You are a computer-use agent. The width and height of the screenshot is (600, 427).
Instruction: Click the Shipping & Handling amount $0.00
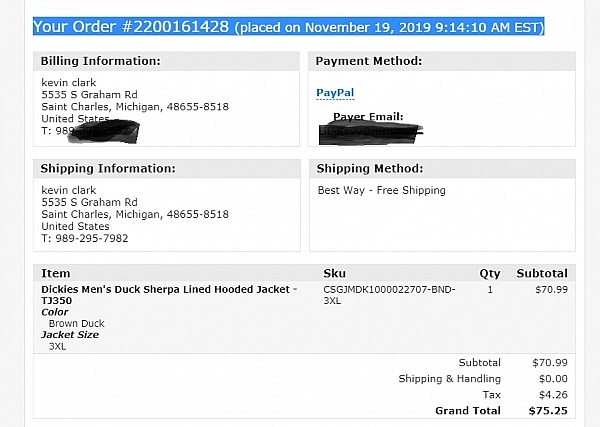click(553, 378)
